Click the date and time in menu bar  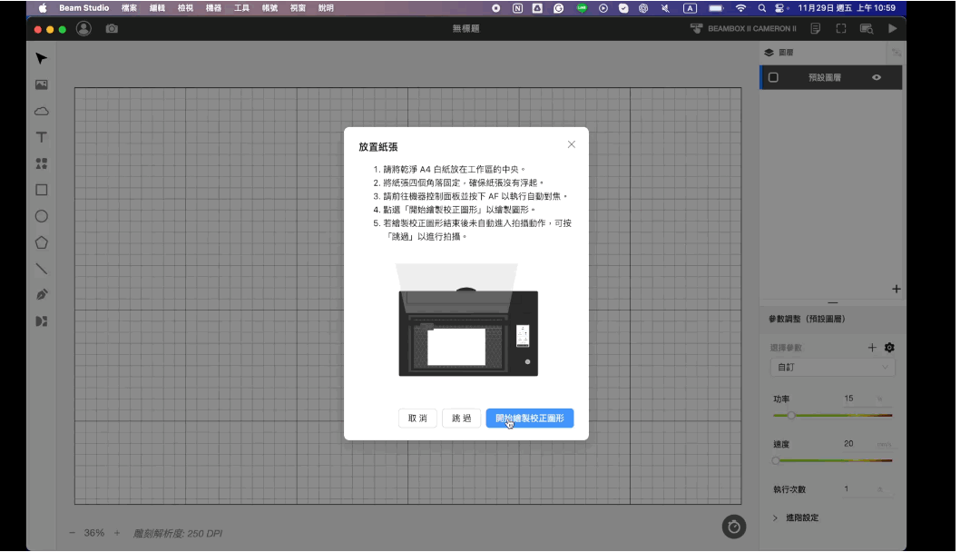(x=847, y=8)
